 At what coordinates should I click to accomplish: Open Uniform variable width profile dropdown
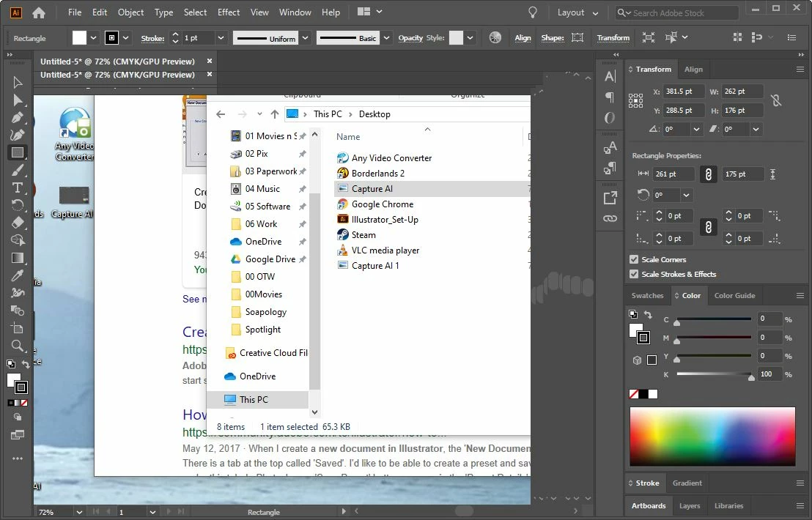(x=306, y=38)
